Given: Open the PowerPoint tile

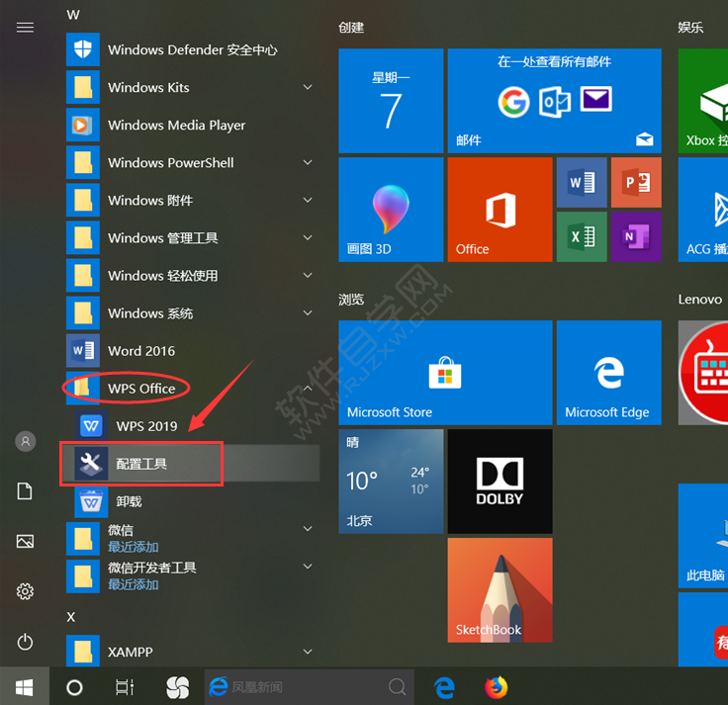Looking at the screenshot, I should (636, 182).
